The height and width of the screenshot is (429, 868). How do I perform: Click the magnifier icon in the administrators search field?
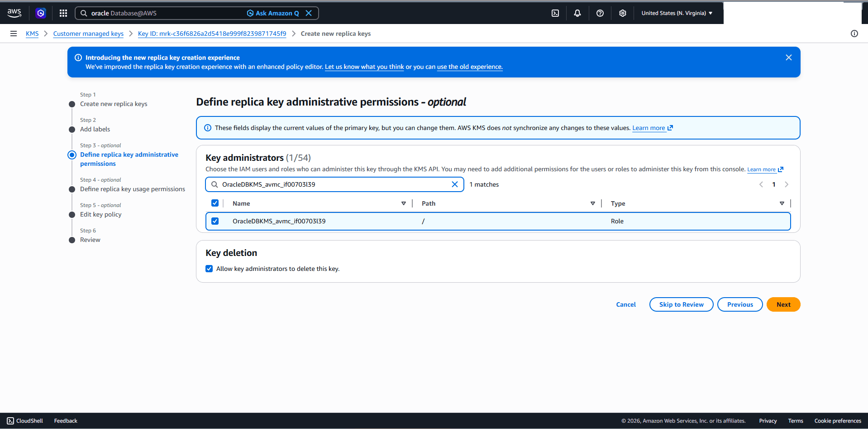click(x=215, y=184)
